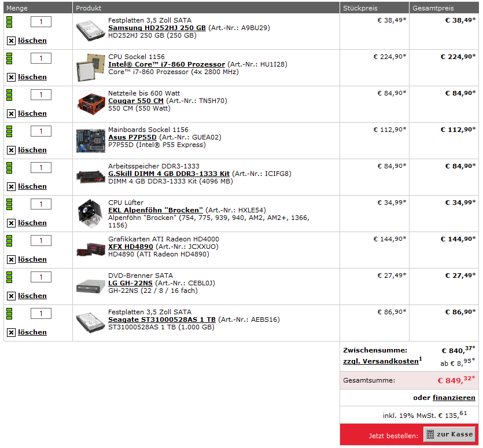
Task: Click green availability indicator for EKL Alpenföhn Brocken
Action: [x=9, y=204]
